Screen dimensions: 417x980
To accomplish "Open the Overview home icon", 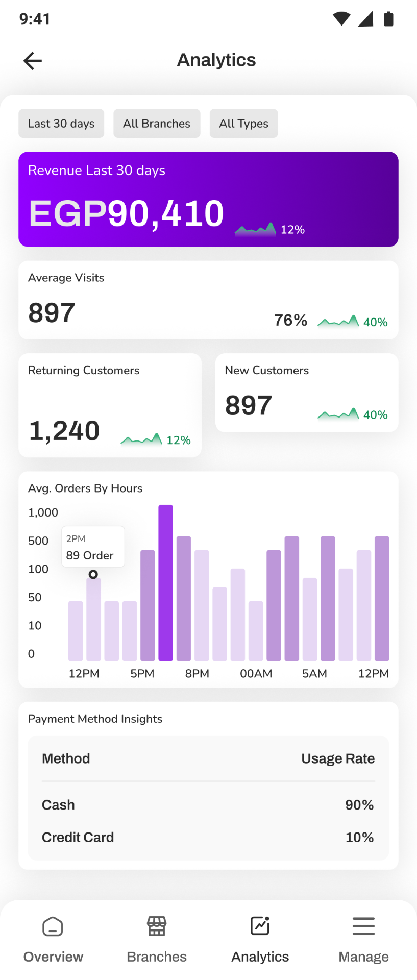I will coord(53,926).
